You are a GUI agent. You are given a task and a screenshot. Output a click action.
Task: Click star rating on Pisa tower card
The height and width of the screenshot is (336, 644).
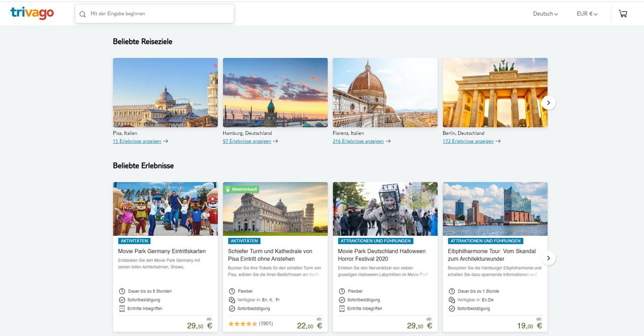click(x=243, y=323)
